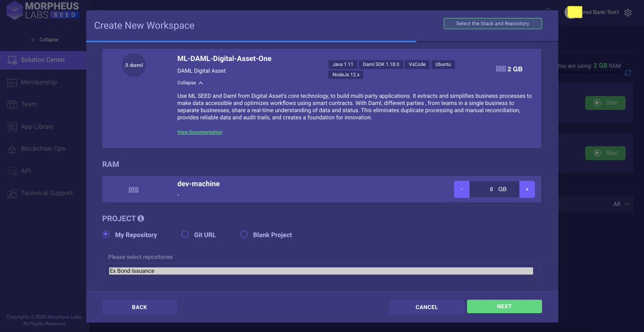Image resolution: width=644 pixels, height=332 pixels.
Task: Click the ML-DAML-Digital-Asset-One title
Action: click(x=224, y=58)
